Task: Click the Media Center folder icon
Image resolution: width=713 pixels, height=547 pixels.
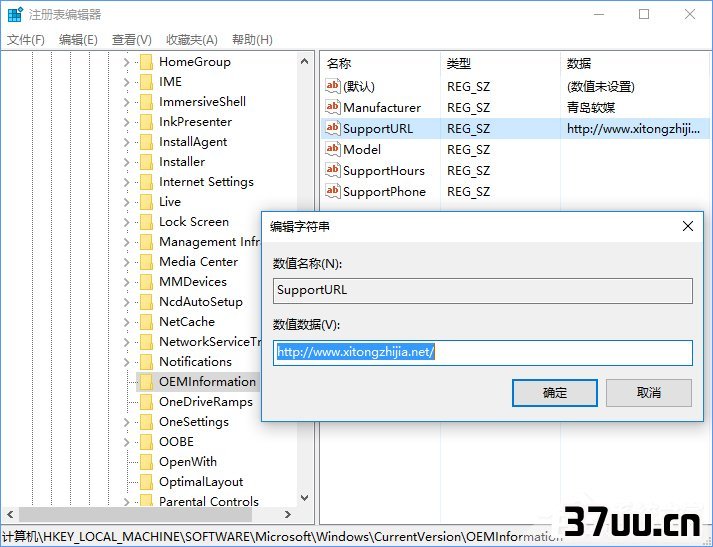Action: pyautogui.click(x=146, y=262)
